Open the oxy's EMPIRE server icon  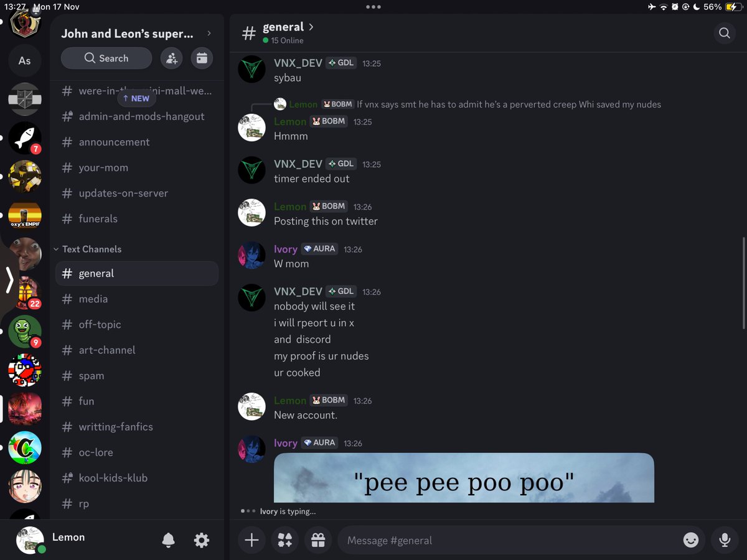[x=25, y=215]
